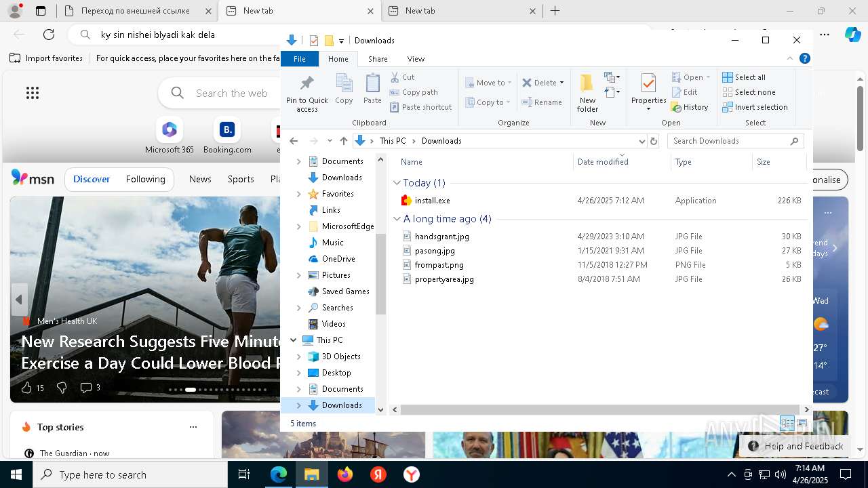Switch to large icons view layout
868x488 pixels.
click(802, 424)
